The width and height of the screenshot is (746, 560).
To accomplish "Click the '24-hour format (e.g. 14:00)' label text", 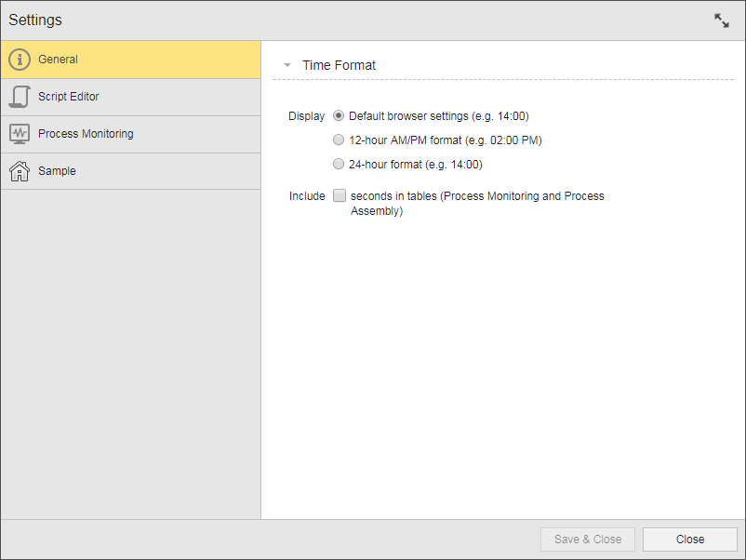I will tap(415, 165).
